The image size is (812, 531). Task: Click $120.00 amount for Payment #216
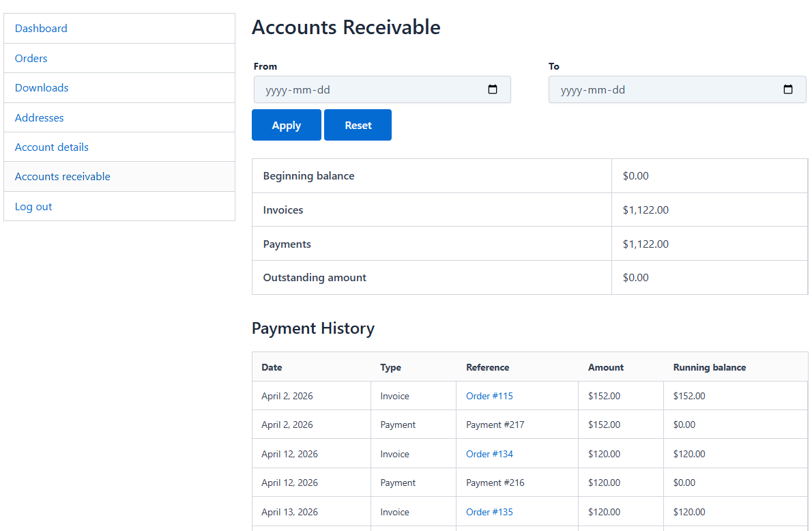(x=604, y=483)
